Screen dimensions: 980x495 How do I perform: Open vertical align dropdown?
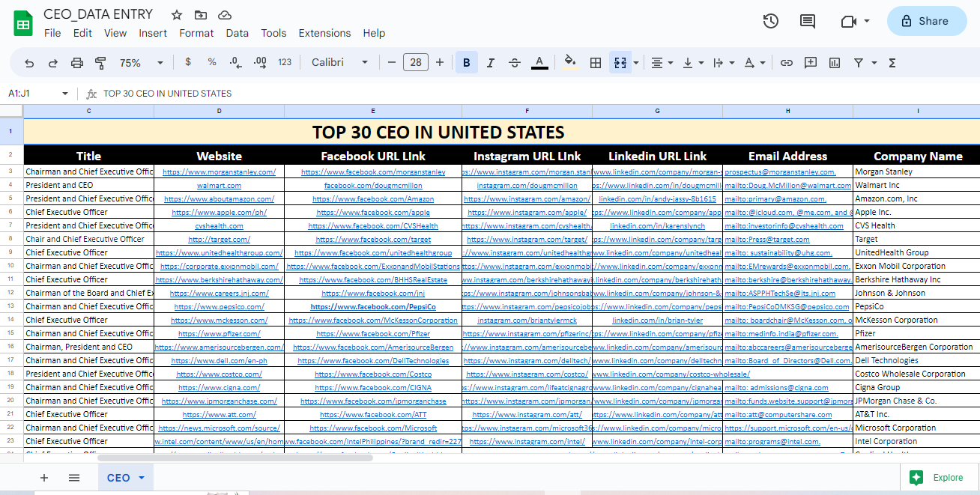(693, 63)
